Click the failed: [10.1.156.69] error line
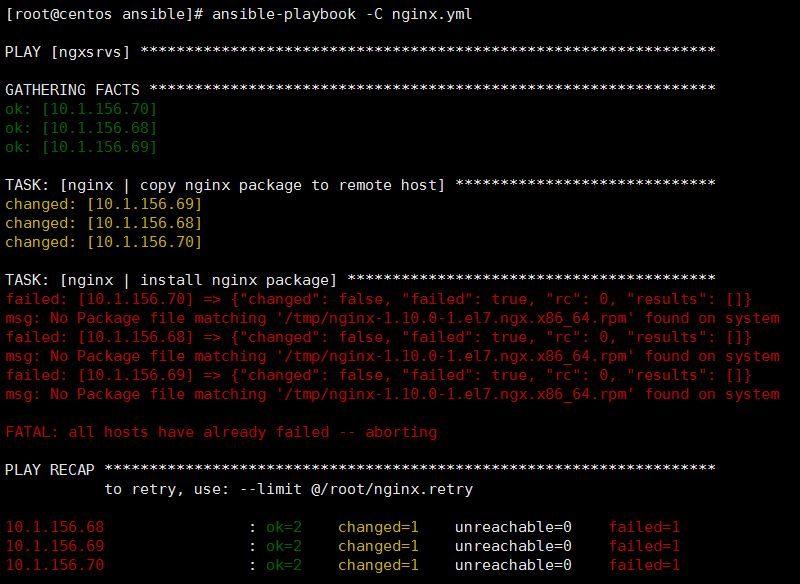This screenshot has width=800, height=584. (x=379, y=375)
